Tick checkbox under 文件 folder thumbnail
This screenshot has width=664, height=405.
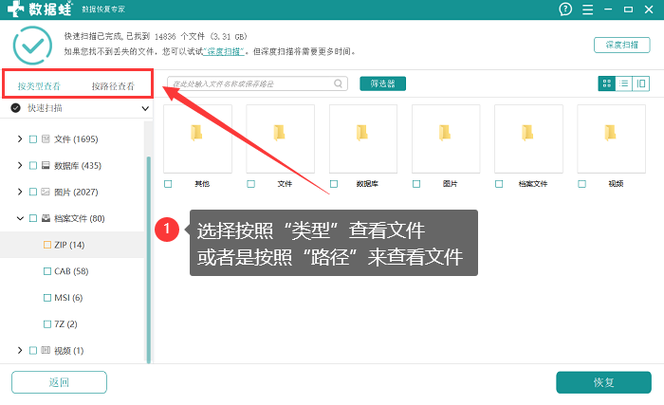pos(251,184)
